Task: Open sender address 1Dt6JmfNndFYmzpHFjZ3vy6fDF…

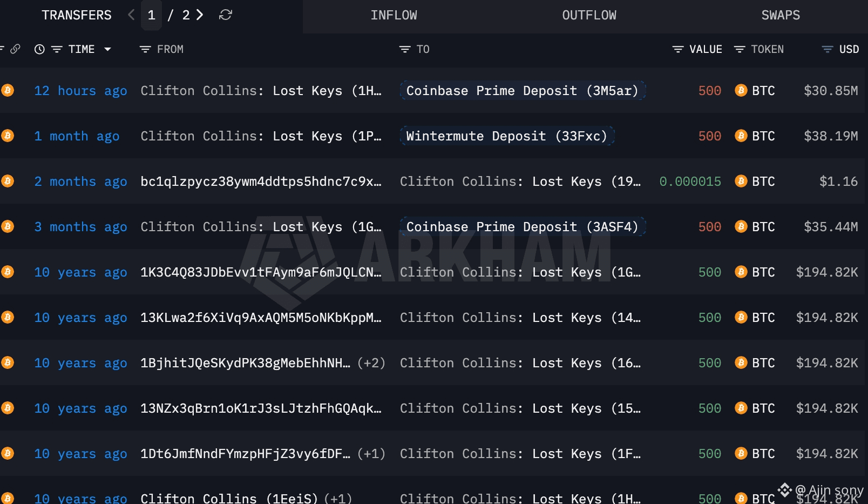Action: pyautogui.click(x=246, y=454)
